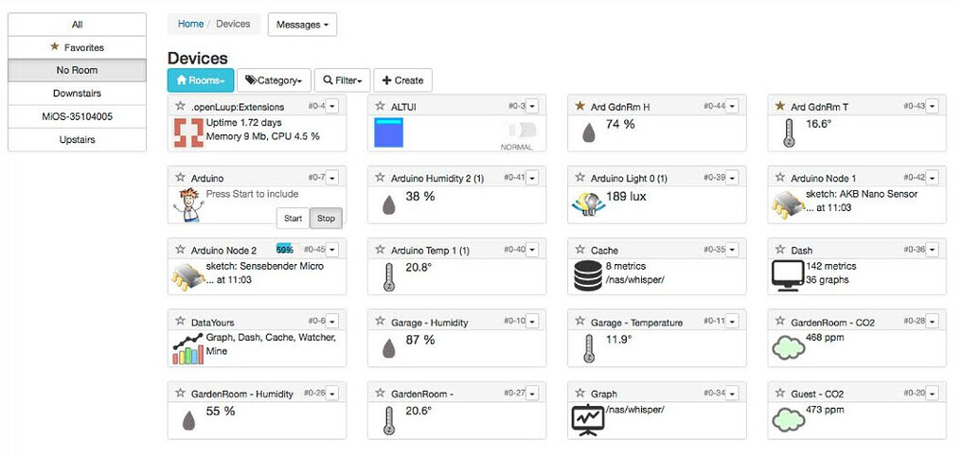Open the Category dropdown

coord(274,79)
